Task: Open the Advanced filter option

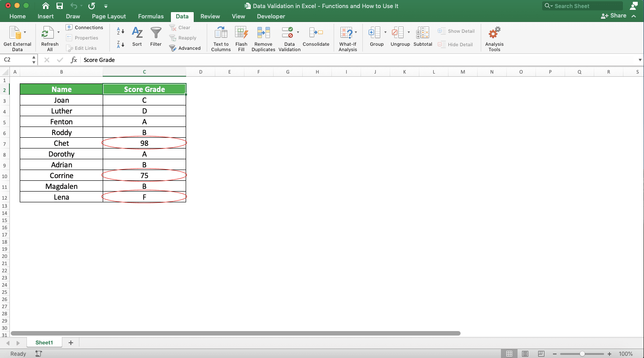Action: [185, 48]
